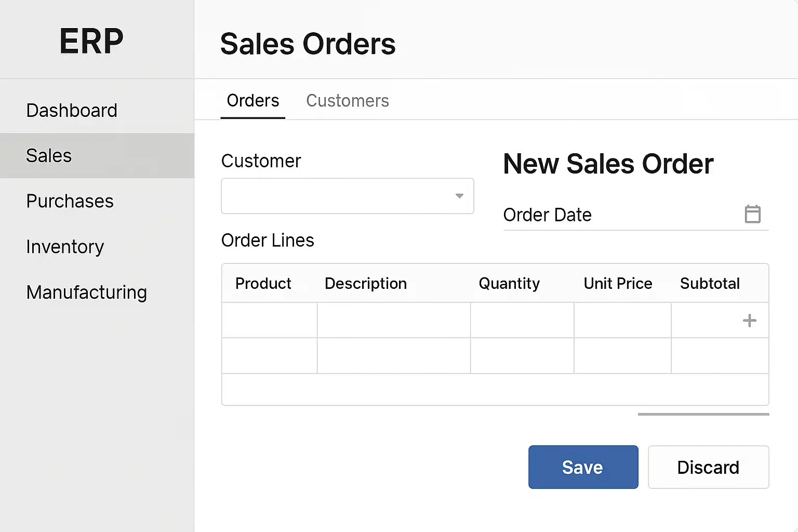Expand the Customer dropdown arrow
This screenshot has height=532, width=798.
tap(459, 196)
